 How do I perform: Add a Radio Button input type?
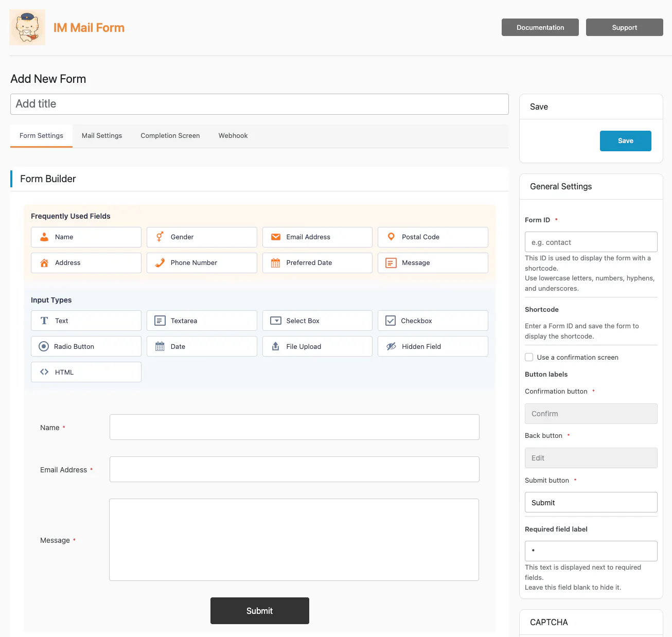[86, 346]
